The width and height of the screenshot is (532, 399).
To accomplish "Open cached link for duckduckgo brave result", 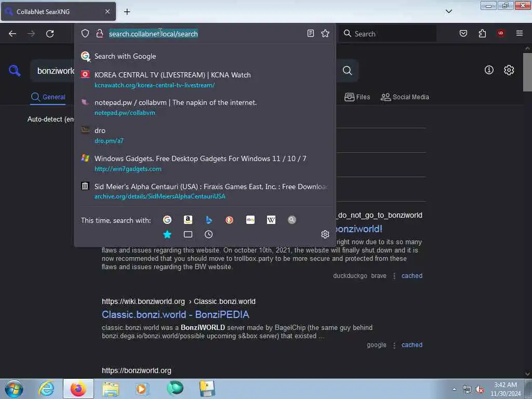I will 412,276.
